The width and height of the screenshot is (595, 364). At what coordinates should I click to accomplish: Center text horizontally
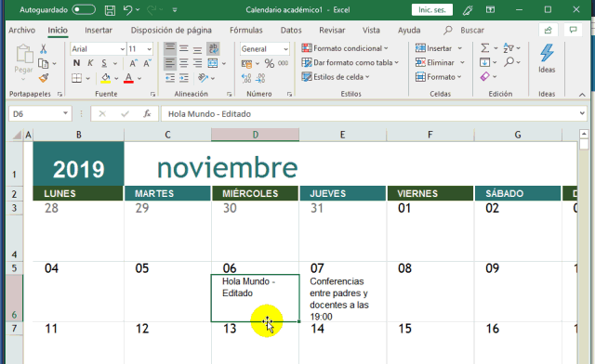pyautogui.click(x=184, y=63)
